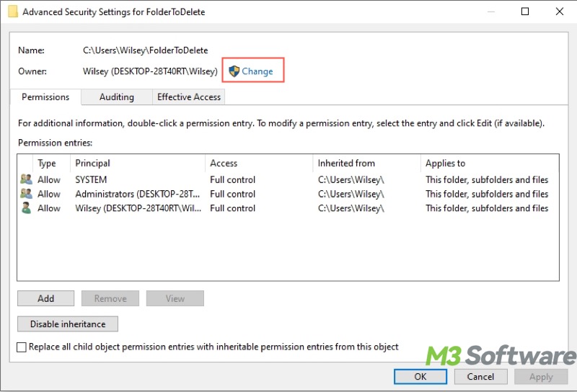Select the Wilsey (DESKTOP-28T40RT\Wil... principal entry
This screenshot has width=577, height=392.
[x=138, y=208]
